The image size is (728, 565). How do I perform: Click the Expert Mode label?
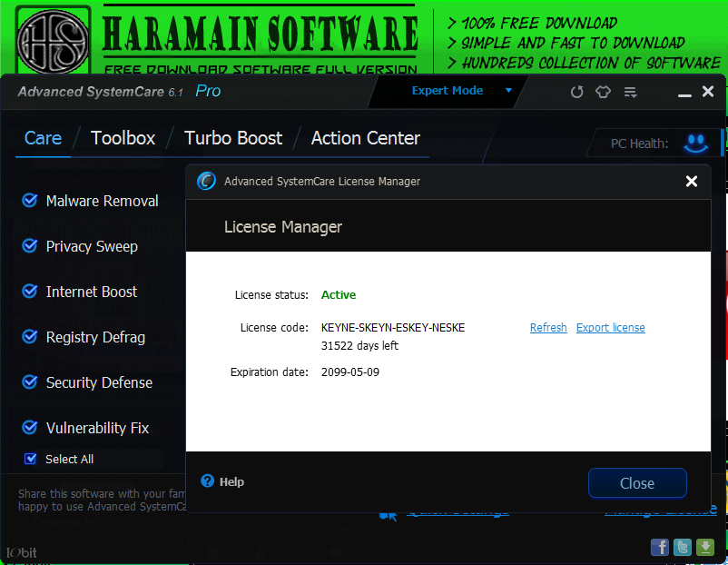click(x=448, y=91)
